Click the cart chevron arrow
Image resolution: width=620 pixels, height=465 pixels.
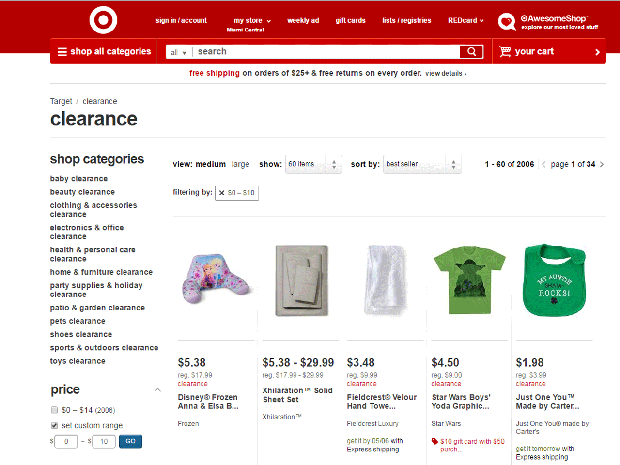tap(597, 52)
